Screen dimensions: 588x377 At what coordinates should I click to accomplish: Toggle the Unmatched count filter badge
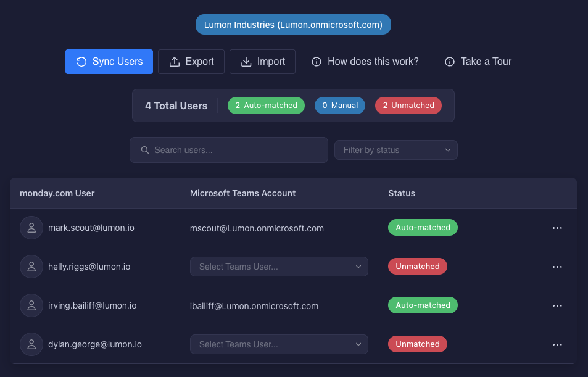(408, 106)
